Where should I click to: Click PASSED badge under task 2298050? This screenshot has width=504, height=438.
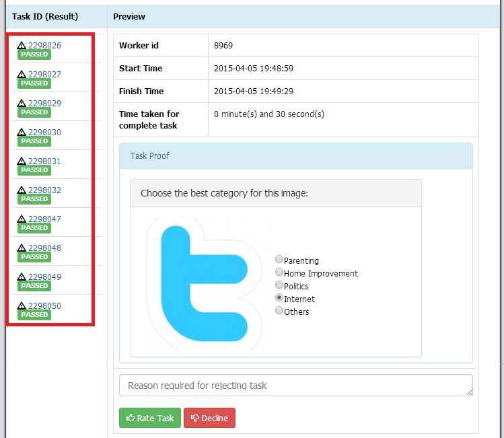[x=34, y=315]
